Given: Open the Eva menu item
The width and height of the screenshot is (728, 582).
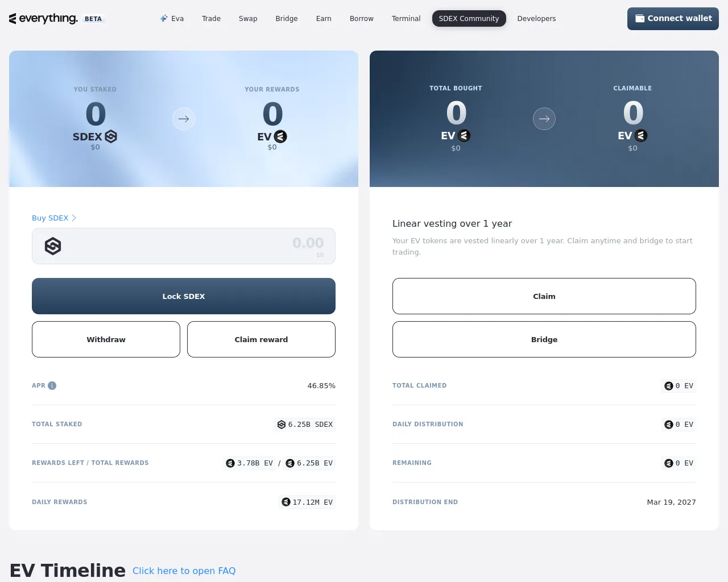Looking at the screenshot, I should 172,18.
